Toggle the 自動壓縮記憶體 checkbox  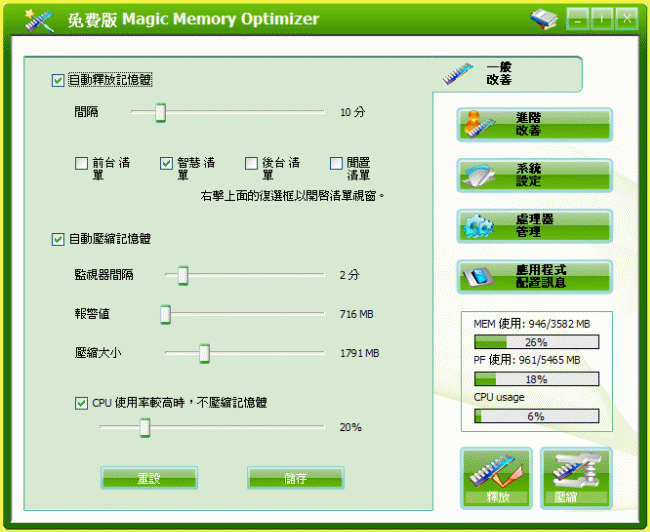pyautogui.click(x=58, y=238)
